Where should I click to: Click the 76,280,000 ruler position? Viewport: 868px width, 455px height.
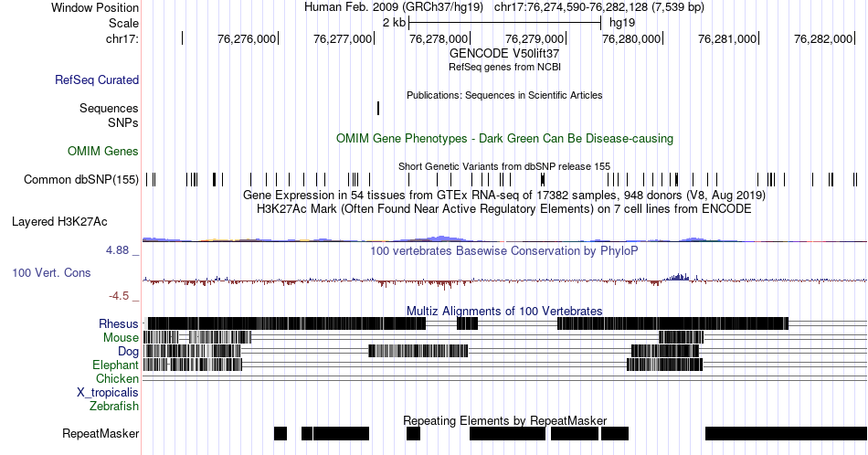coord(631,38)
